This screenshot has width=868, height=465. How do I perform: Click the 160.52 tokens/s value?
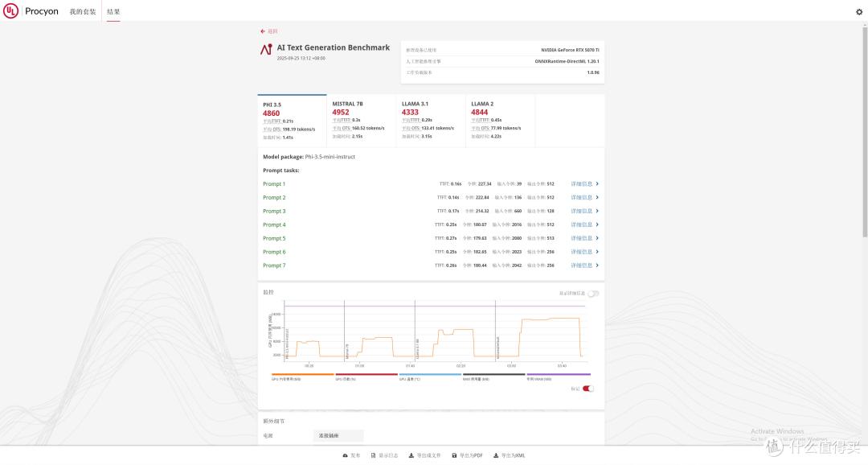368,129
